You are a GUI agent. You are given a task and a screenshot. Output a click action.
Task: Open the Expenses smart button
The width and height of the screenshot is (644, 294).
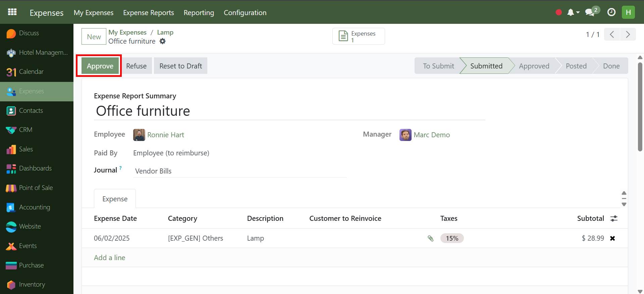coord(358,36)
